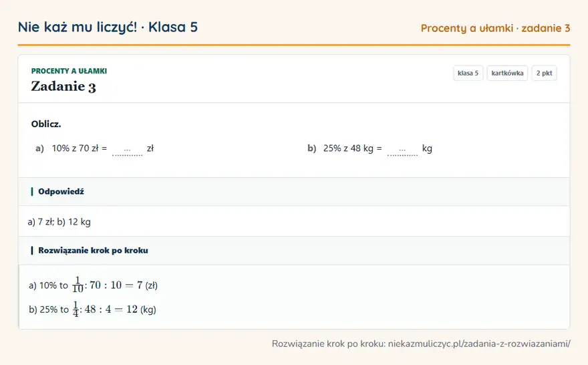Click the 'Nie każ mu liczyć! · Klasa 5' heading

click(108, 27)
